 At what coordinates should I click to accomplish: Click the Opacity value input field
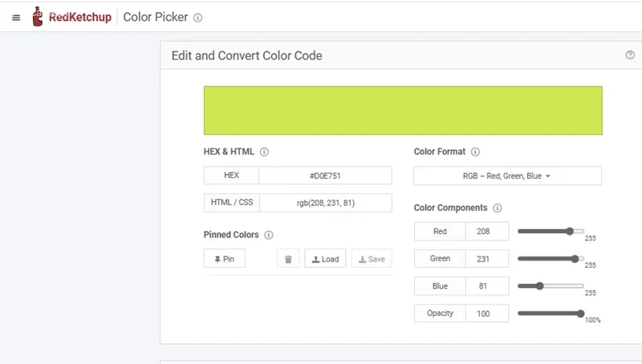point(486,313)
